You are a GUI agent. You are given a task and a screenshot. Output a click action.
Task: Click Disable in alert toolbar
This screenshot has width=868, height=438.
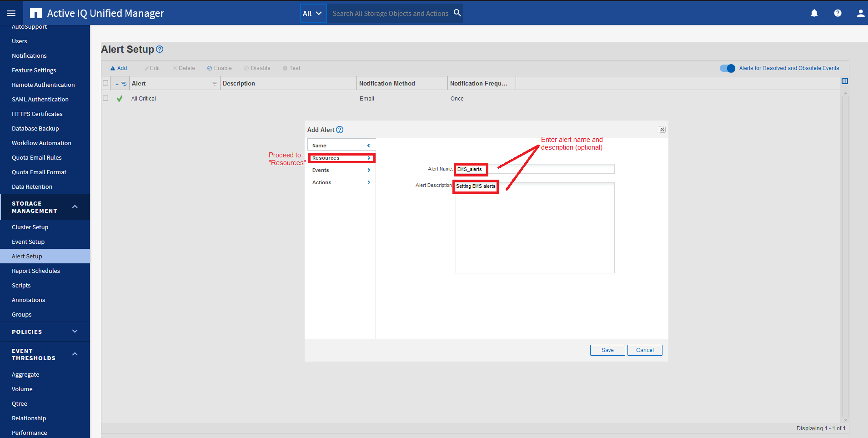257,68
